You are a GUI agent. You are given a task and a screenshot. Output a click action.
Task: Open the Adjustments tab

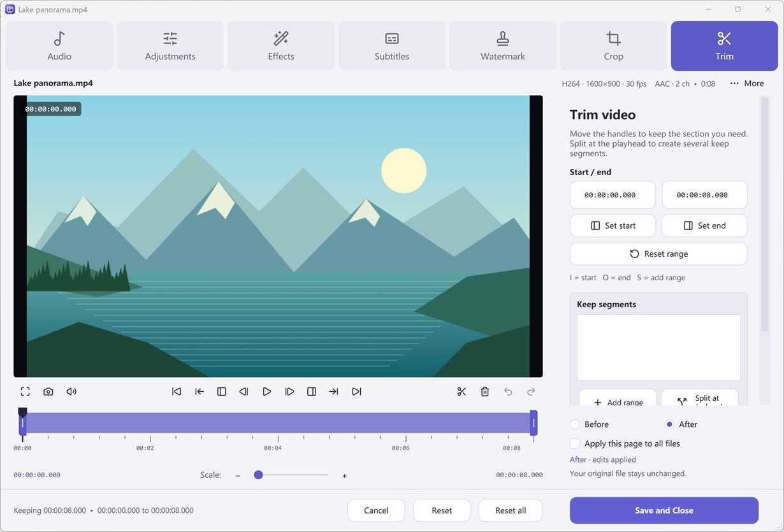point(170,46)
